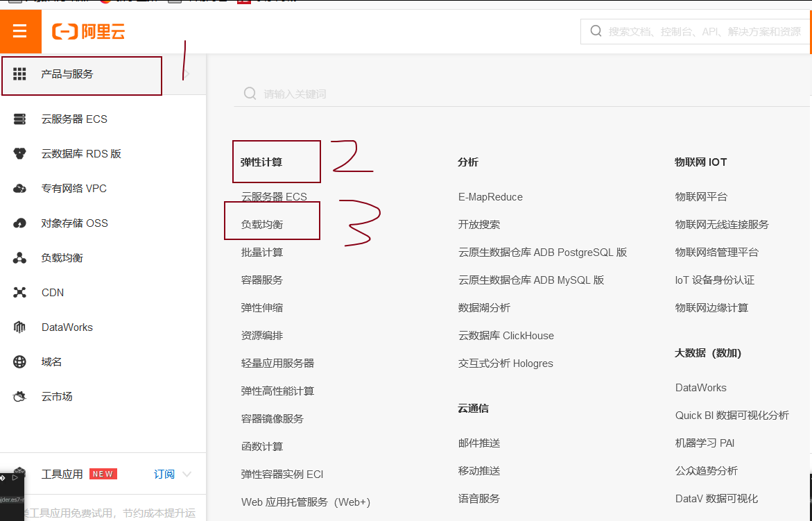Click the 请输入关键词 search field
The width and height of the screenshot is (812, 521).
(x=521, y=94)
